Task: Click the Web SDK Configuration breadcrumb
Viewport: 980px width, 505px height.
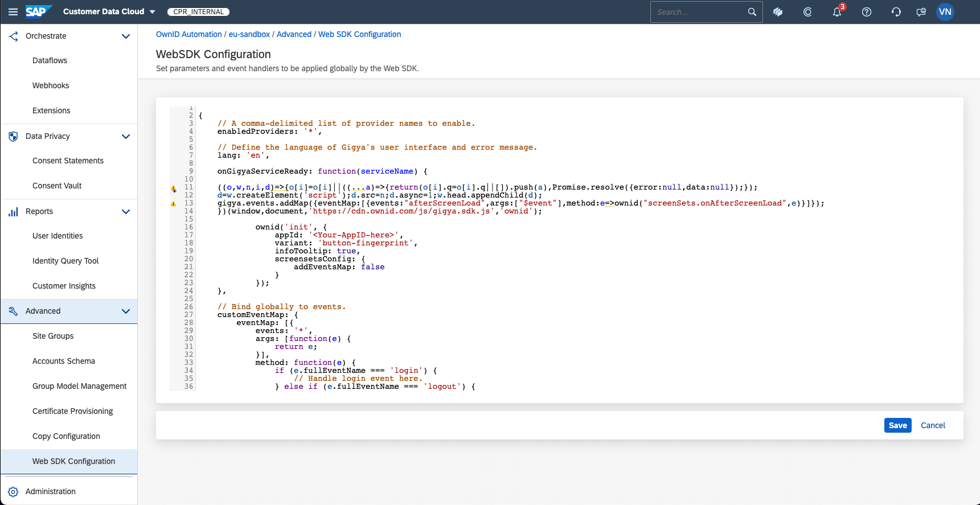Action: coord(359,35)
